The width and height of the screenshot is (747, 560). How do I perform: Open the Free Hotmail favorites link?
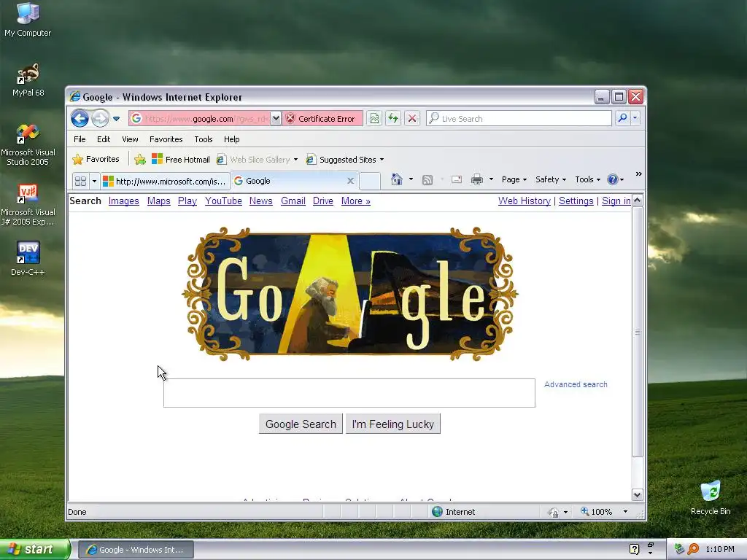click(x=181, y=160)
